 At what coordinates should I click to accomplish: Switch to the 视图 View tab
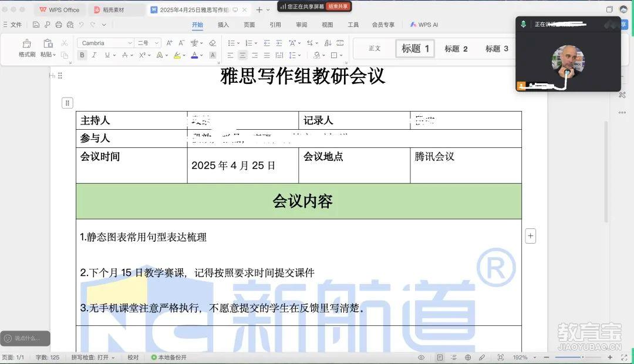[x=327, y=25]
